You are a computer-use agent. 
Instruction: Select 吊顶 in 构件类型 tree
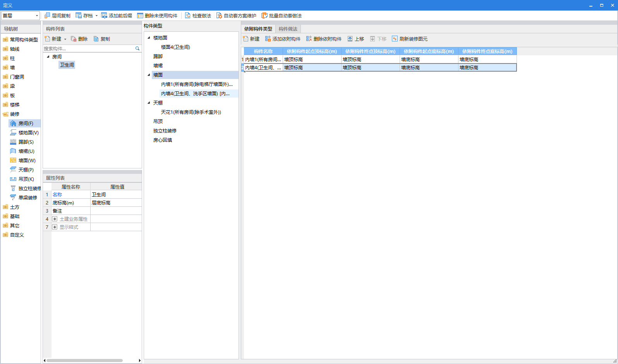point(158,121)
